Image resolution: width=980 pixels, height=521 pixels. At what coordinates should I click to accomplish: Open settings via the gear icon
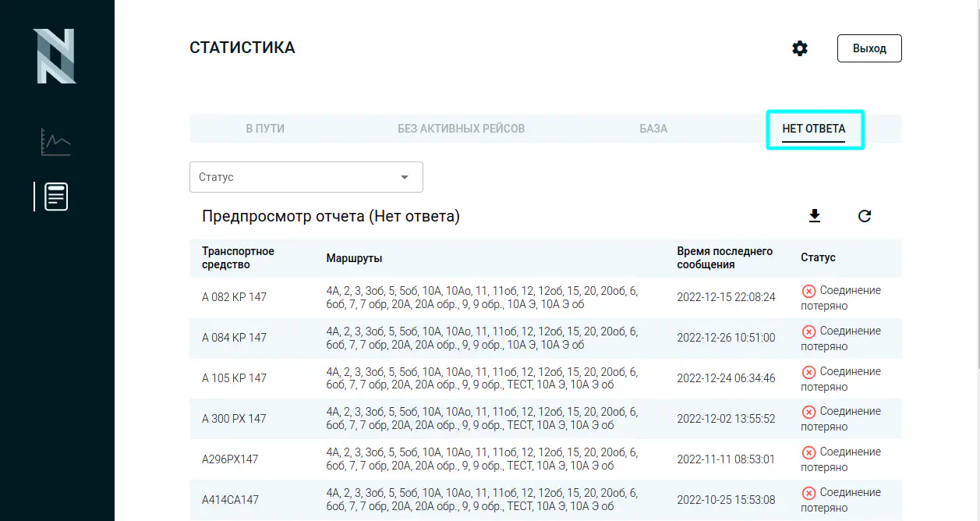coord(800,48)
